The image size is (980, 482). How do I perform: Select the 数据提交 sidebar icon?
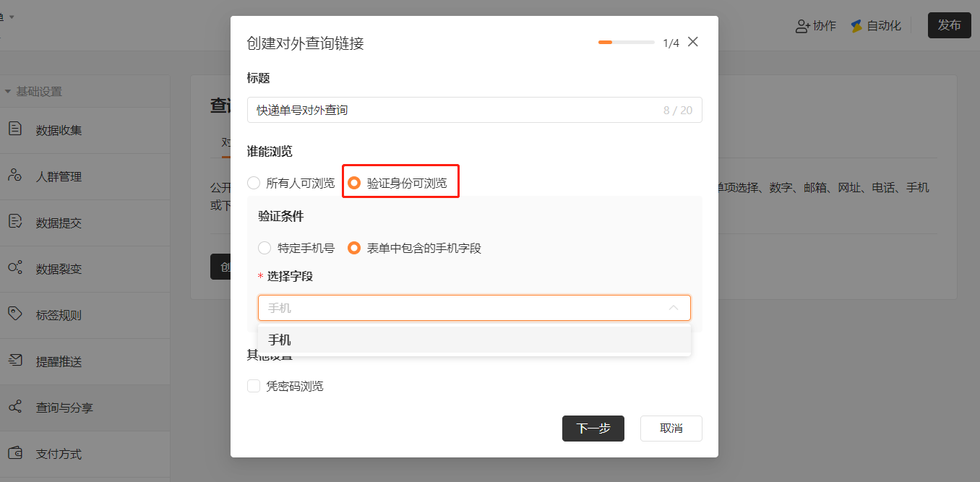15,222
